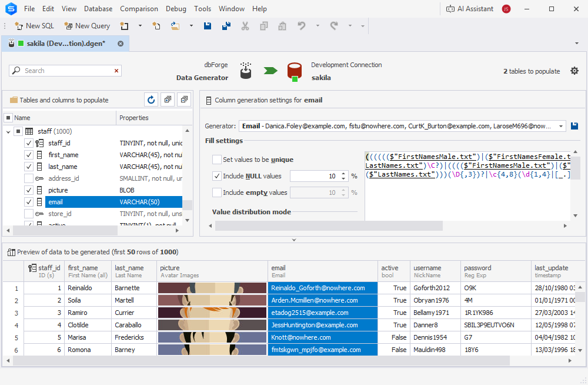This screenshot has height=385, width=588.
Task: Click the preview horizontal scrollbar
Action: click(261, 361)
